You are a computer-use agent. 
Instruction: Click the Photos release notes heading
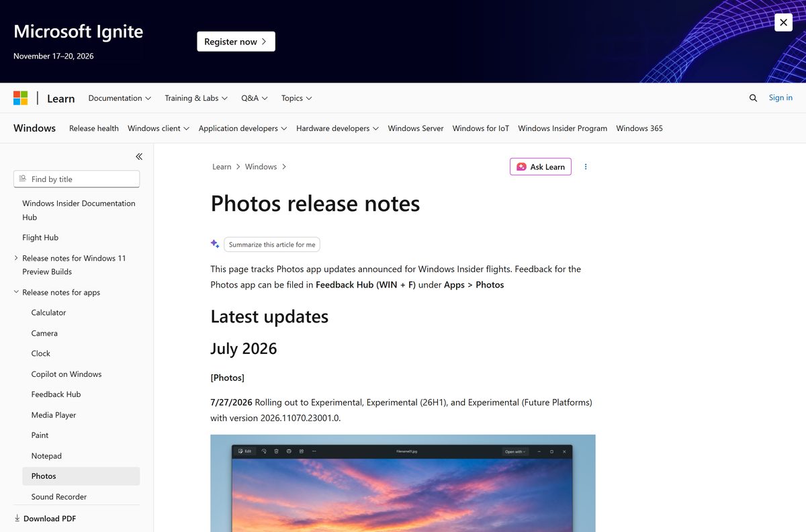pos(316,204)
